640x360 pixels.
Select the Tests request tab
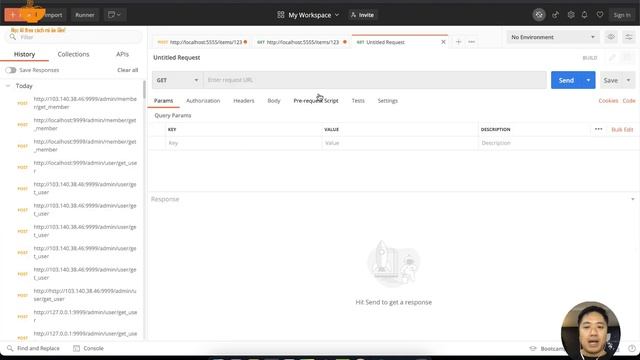click(x=358, y=100)
